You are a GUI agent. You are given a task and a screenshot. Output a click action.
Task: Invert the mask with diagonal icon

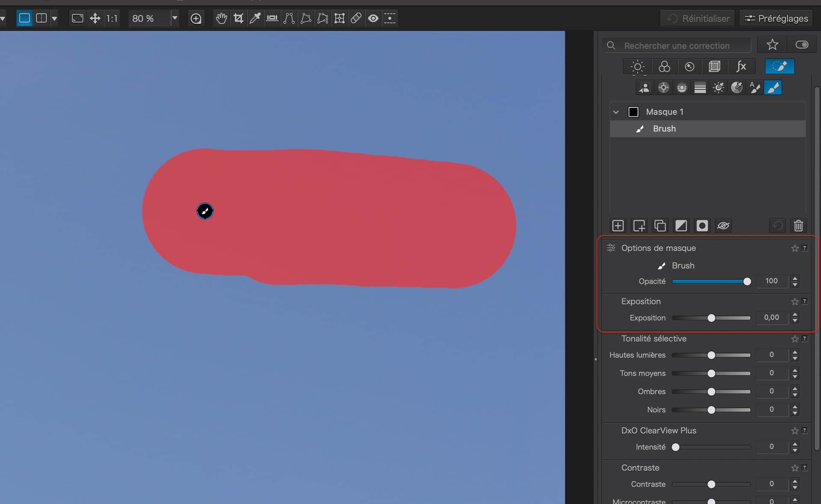[681, 226]
